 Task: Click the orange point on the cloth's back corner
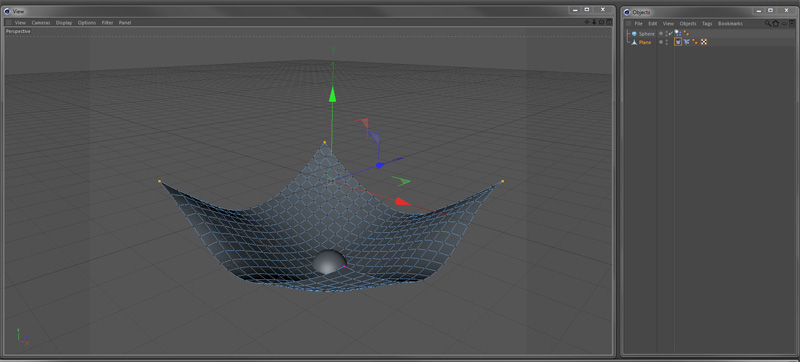click(x=324, y=142)
